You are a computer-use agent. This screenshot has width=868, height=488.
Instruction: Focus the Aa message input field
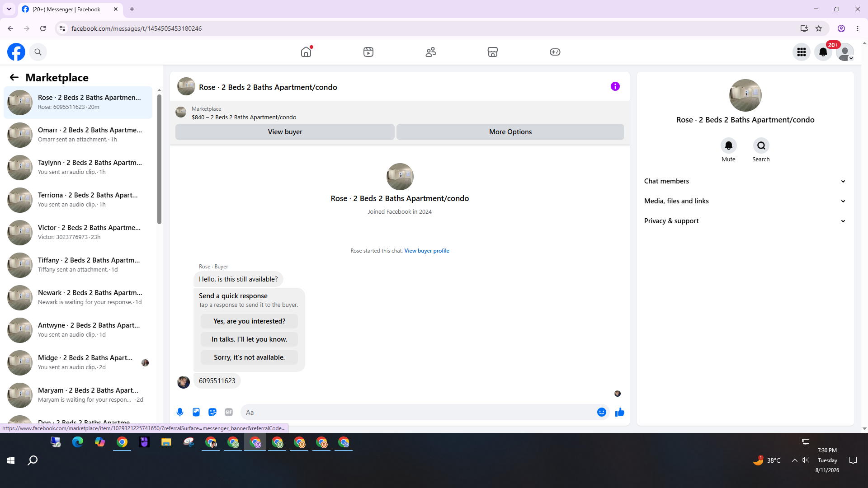click(x=419, y=412)
